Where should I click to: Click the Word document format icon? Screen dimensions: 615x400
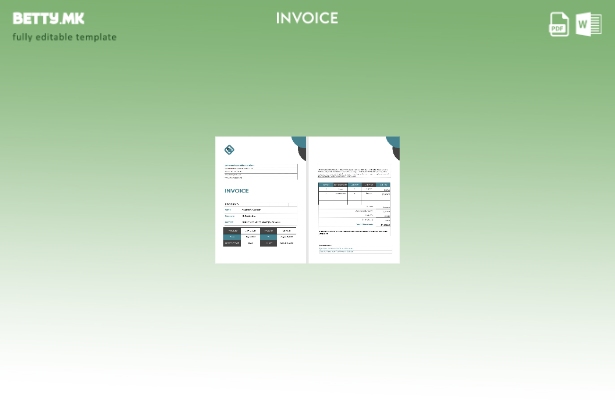(x=589, y=24)
